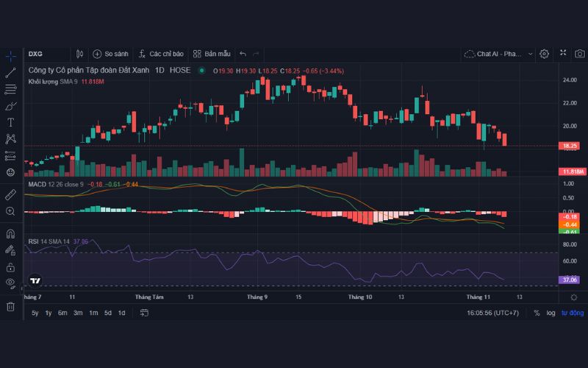Image resolution: width=588 pixels, height=368 pixels.
Task: Toggle magnet mode on the sidebar
Action: tap(10, 234)
